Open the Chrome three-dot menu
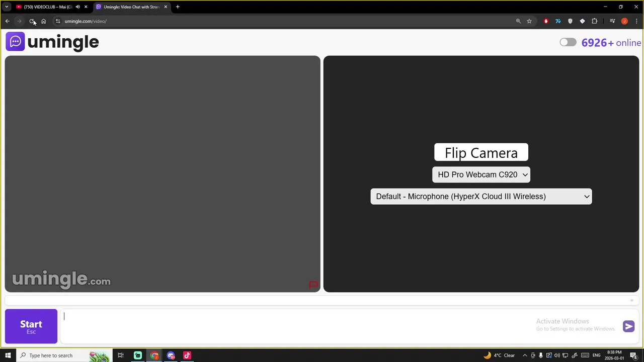The image size is (644, 362). pos(636,21)
